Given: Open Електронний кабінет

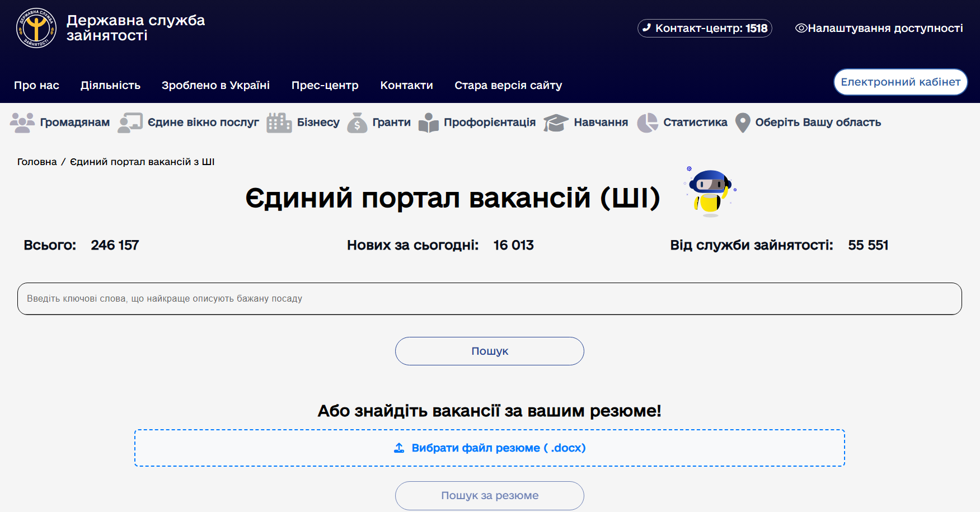Looking at the screenshot, I should [x=900, y=82].
